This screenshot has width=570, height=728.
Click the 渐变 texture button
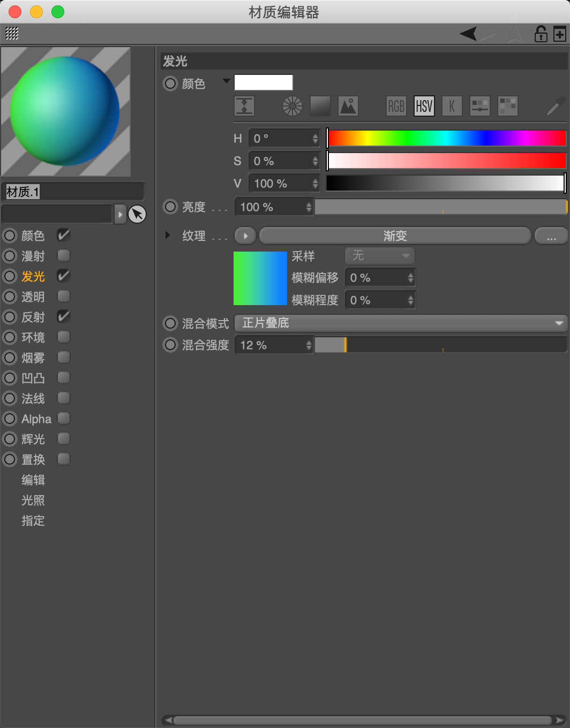coord(395,236)
